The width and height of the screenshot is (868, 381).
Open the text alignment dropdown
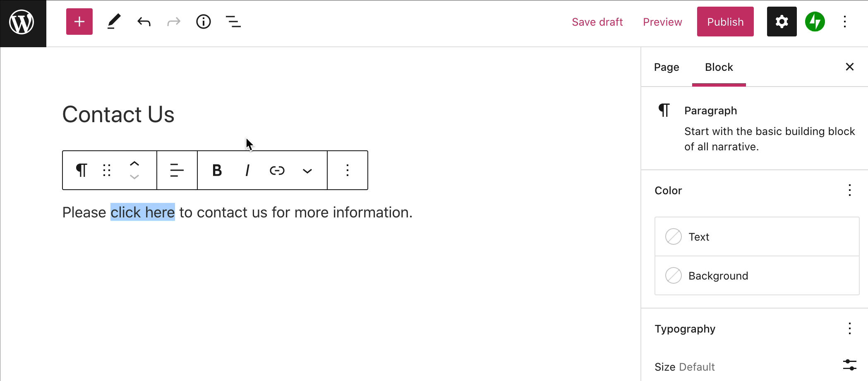pyautogui.click(x=177, y=170)
